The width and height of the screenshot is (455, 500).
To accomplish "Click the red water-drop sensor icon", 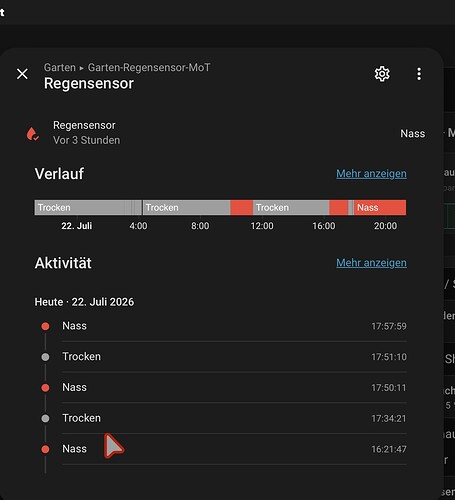I will point(32,134).
